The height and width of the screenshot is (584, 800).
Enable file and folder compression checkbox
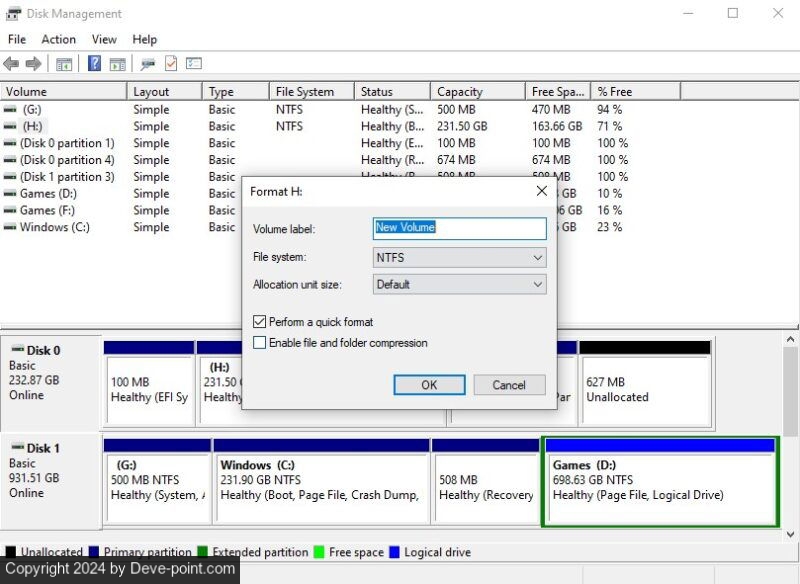pyautogui.click(x=260, y=343)
